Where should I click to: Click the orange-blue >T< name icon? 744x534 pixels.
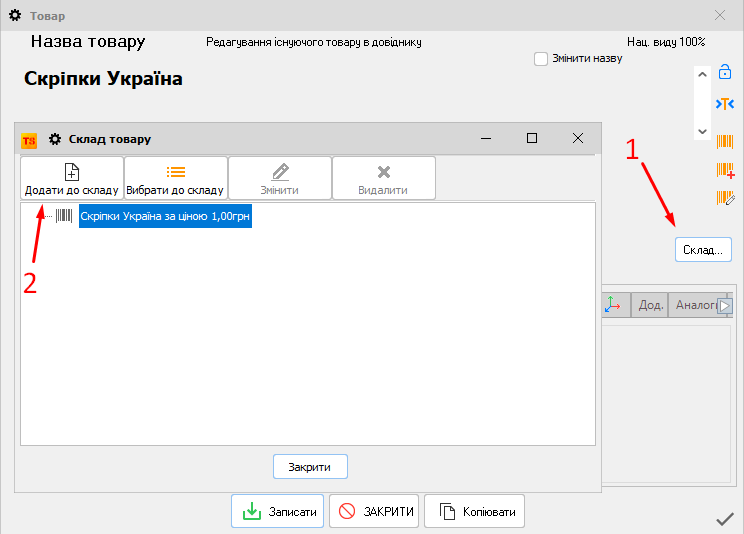point(725,104)
